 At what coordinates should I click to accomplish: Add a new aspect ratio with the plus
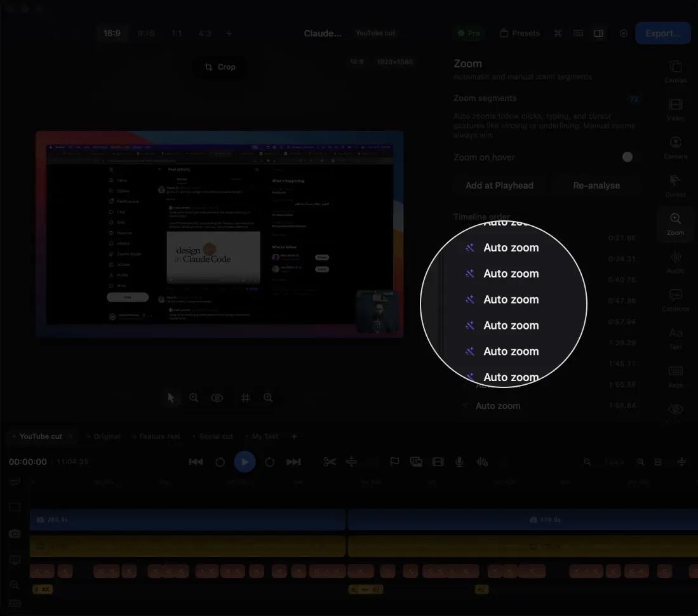pos(229,34)
